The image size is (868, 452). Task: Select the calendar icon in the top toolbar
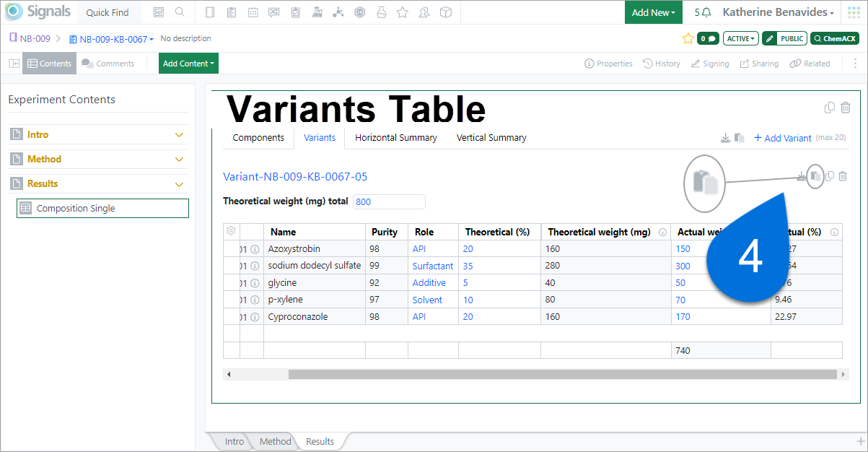(252, 12)
